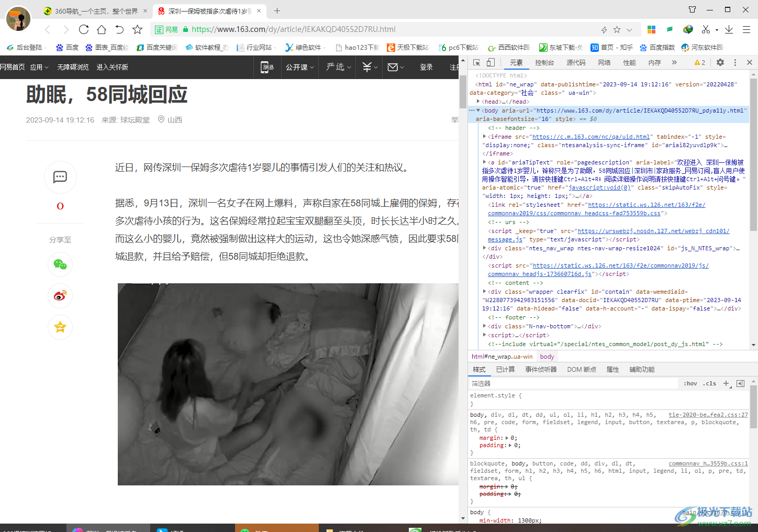The image size is (758, 532).
Task: Show more DevTools tabs with chevron
Action: click(674, 62)
